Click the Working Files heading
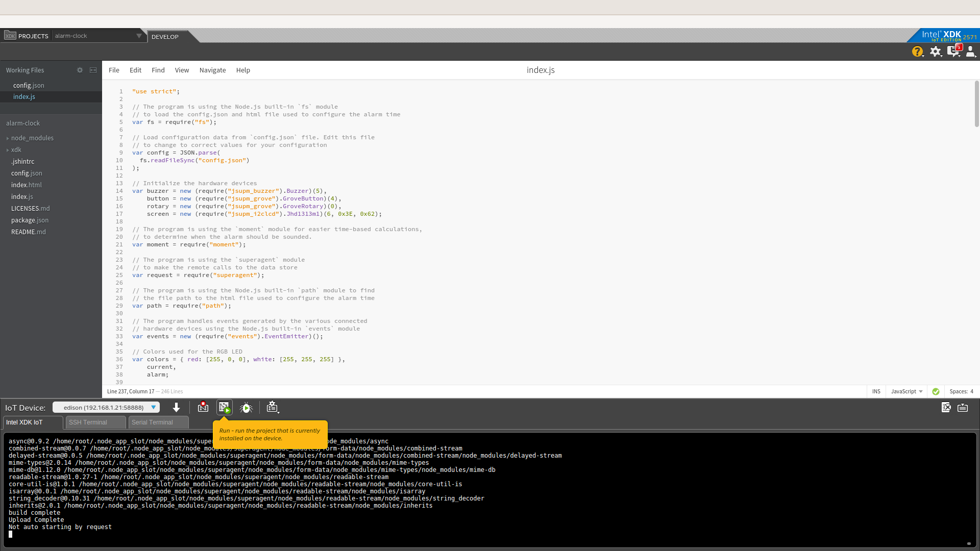The height and width of the screenshot is (551, 980). (x=25, y=70)
